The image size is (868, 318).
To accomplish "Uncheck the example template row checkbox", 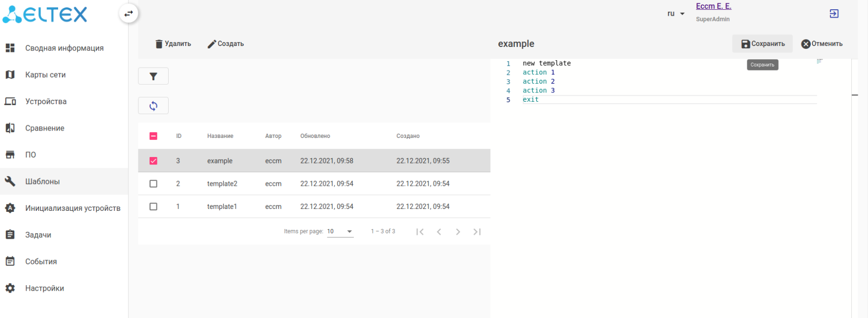I will coord(153,161).
